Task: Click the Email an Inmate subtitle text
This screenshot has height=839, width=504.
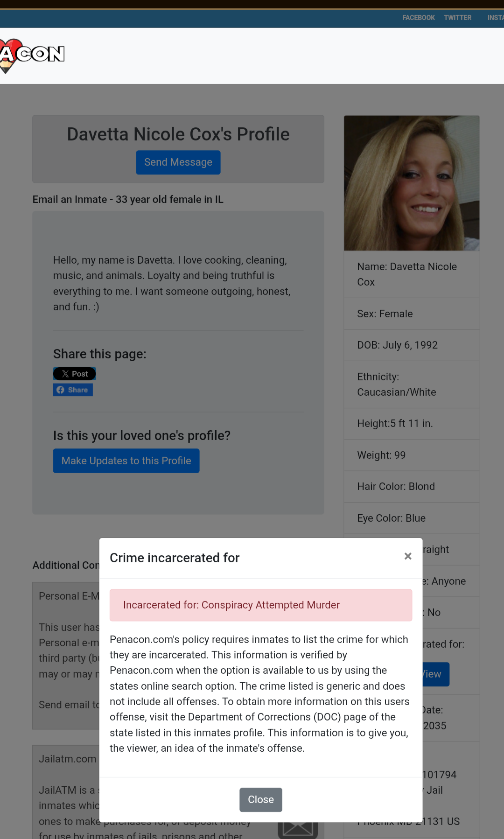Action: [x=128, y=200]
